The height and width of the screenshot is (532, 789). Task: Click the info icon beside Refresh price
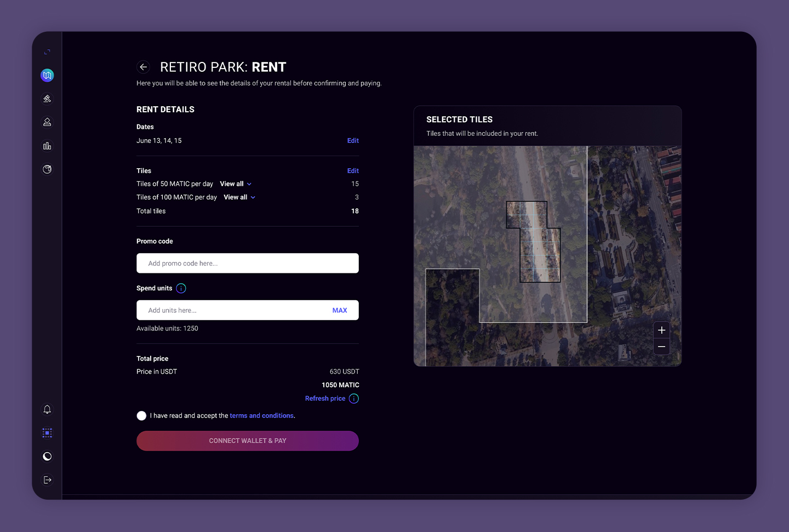pyautogui.click(x=354, y=398)
